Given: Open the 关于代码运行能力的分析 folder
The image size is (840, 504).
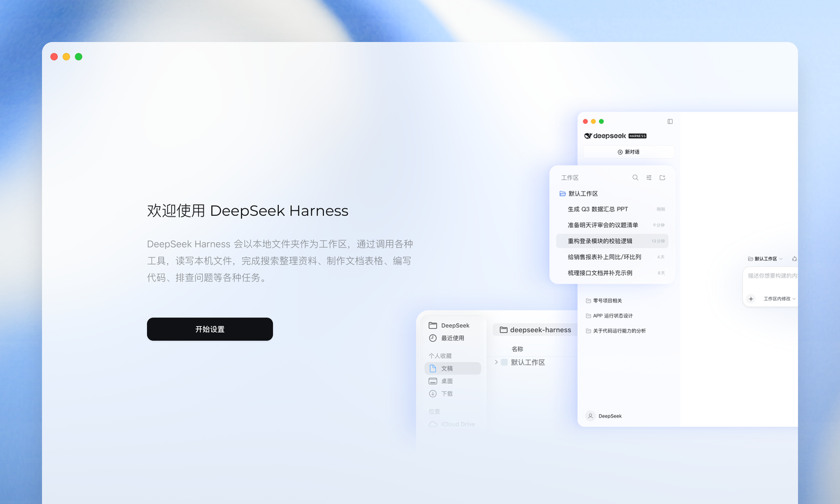Looking at the screenshot, I should [x=616, y=331].
